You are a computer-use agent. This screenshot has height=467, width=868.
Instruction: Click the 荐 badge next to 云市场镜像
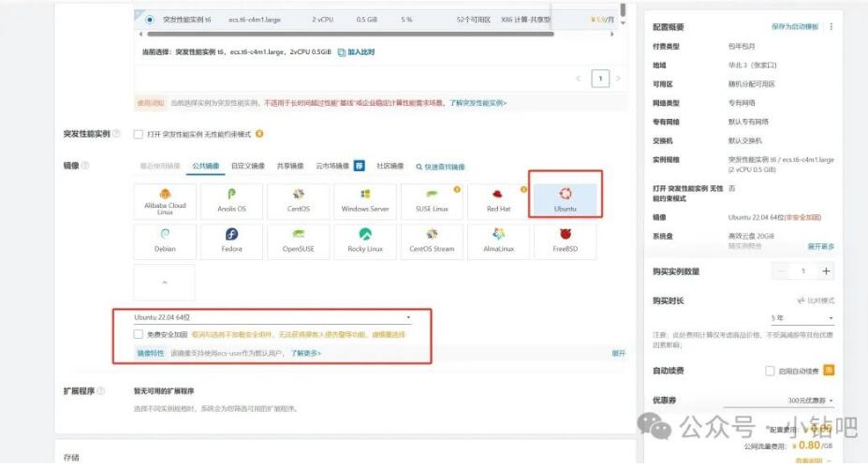[x=360, y=166]
